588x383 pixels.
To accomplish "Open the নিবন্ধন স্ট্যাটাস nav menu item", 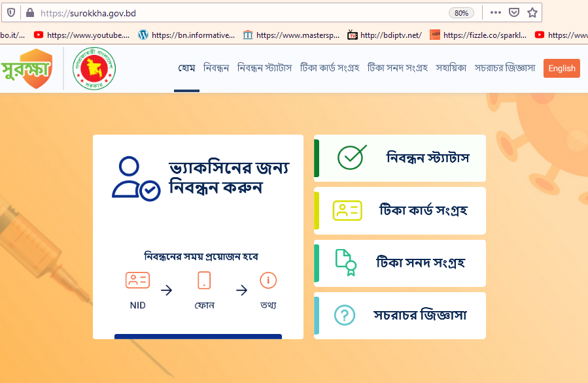I will [x=264, y=68].
